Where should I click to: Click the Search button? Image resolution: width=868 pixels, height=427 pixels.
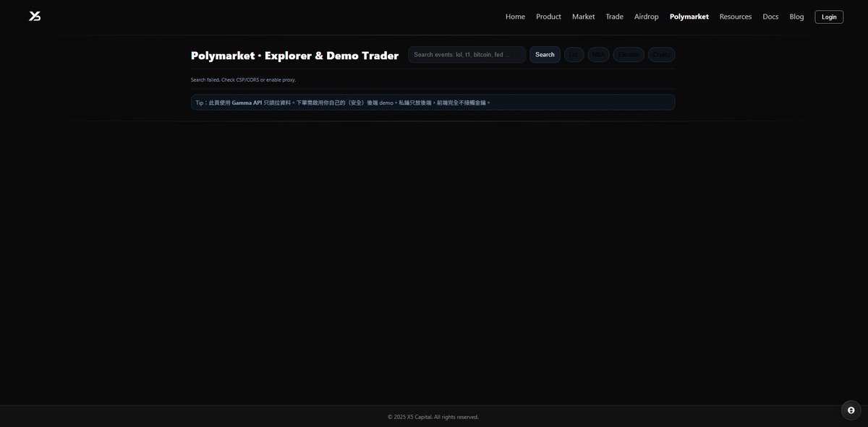[545, 55]
